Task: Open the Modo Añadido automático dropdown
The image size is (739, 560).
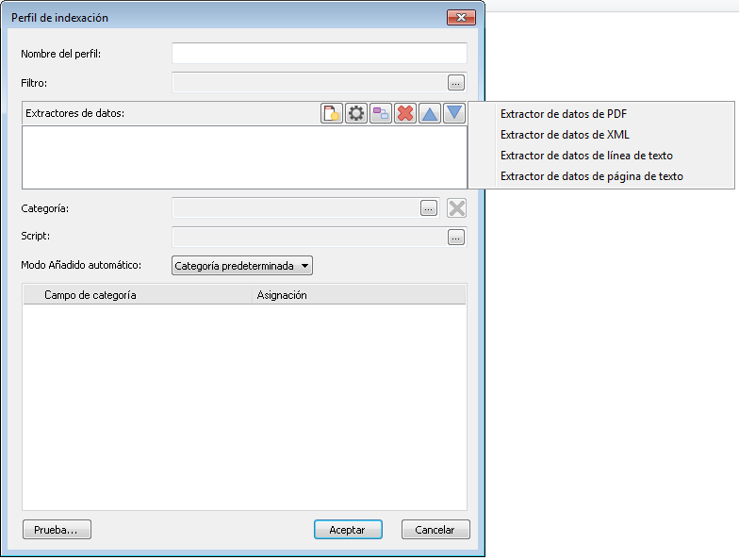Action: click(241, 266)
